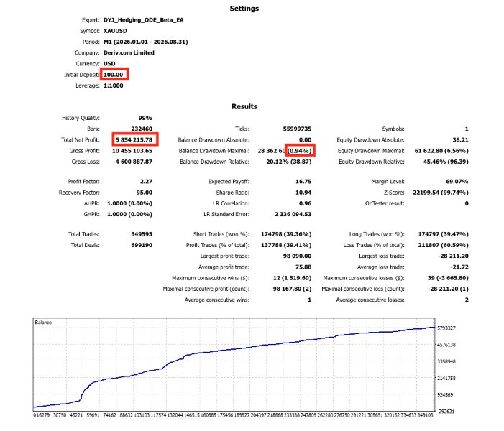The image size is (504, 431).
Task: Click the chart y-axis label -292621
Action: coord(446,412)
